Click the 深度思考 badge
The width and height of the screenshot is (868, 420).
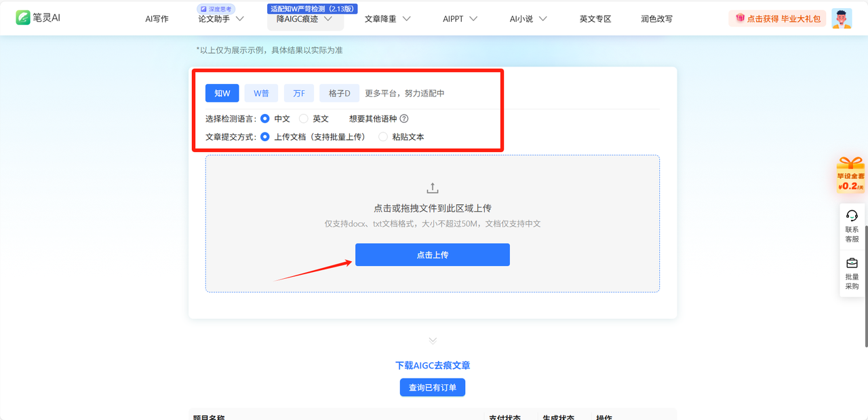coord(216,9)
